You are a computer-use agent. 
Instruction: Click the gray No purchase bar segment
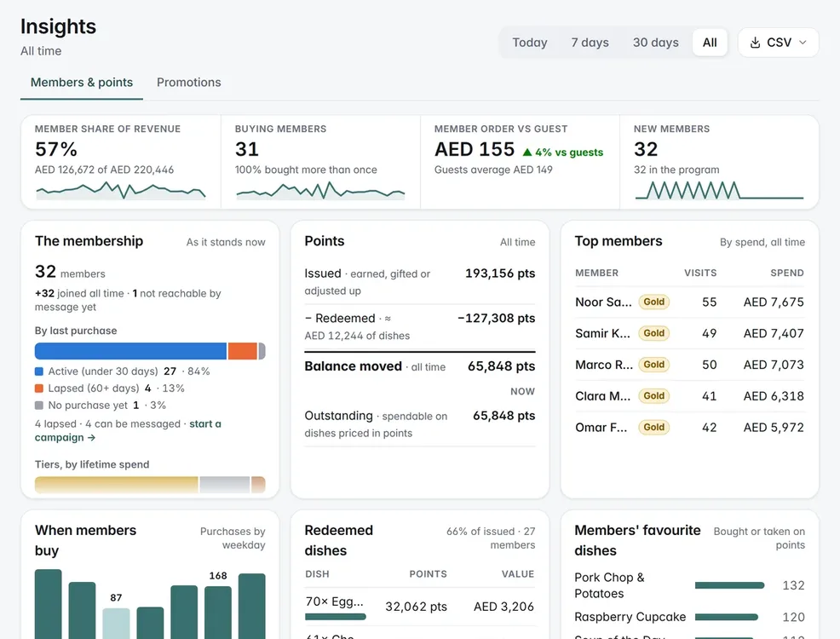point(262,351)
